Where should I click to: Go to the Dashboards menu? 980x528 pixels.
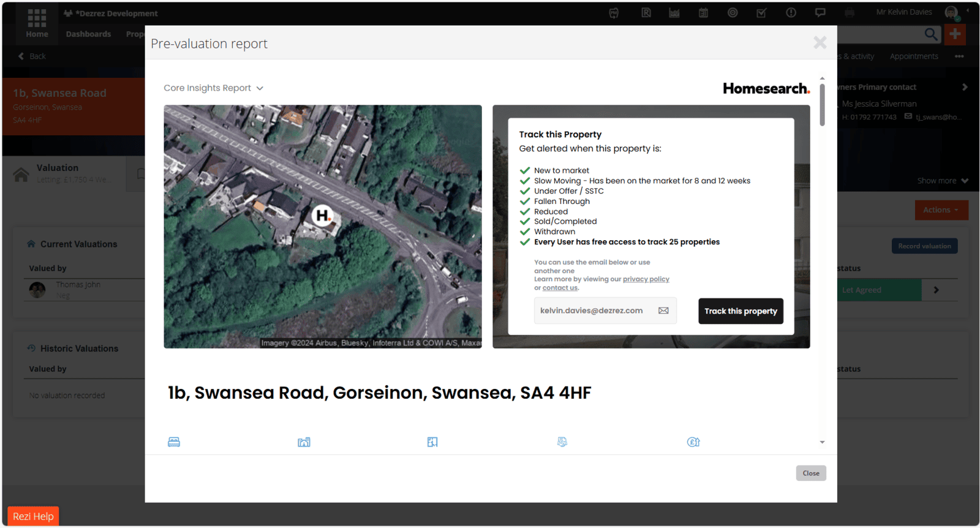(x=88, y=34)
